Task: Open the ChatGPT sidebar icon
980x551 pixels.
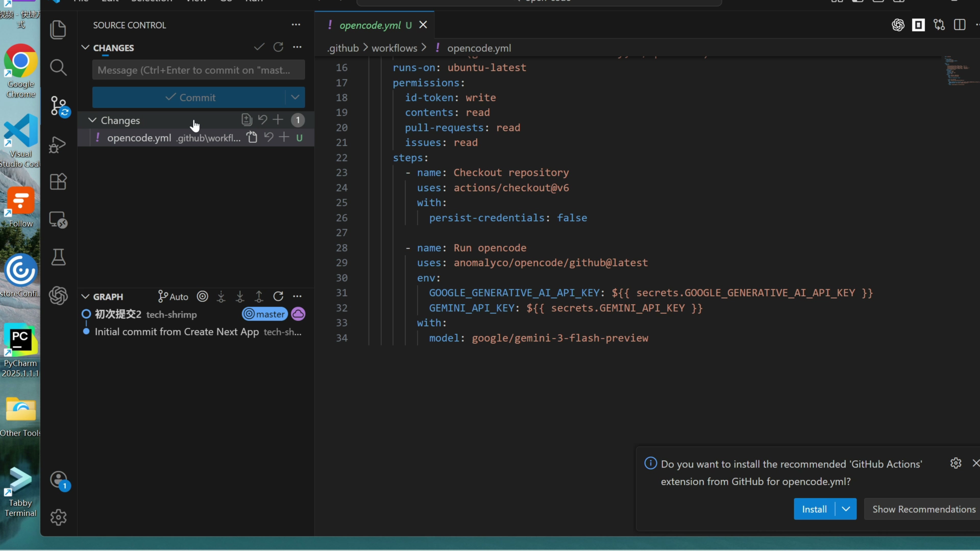Action: pyautogui.click(x=58, y=295)
